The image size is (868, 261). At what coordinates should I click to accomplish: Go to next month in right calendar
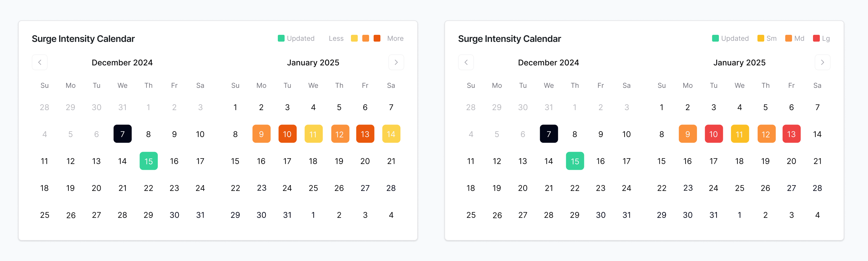822,62
